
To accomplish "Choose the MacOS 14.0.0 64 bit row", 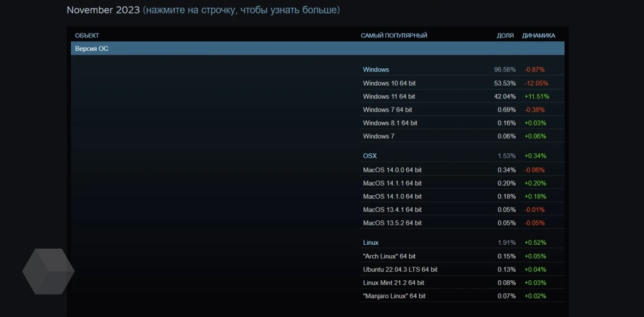I will [392, 170].
